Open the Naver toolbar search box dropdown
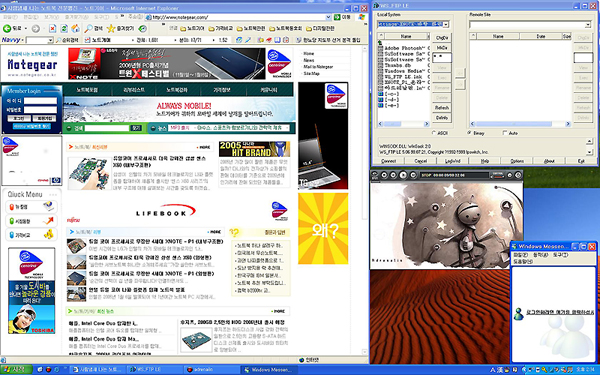This screenshot has width=600, height=375. [50, 40]
